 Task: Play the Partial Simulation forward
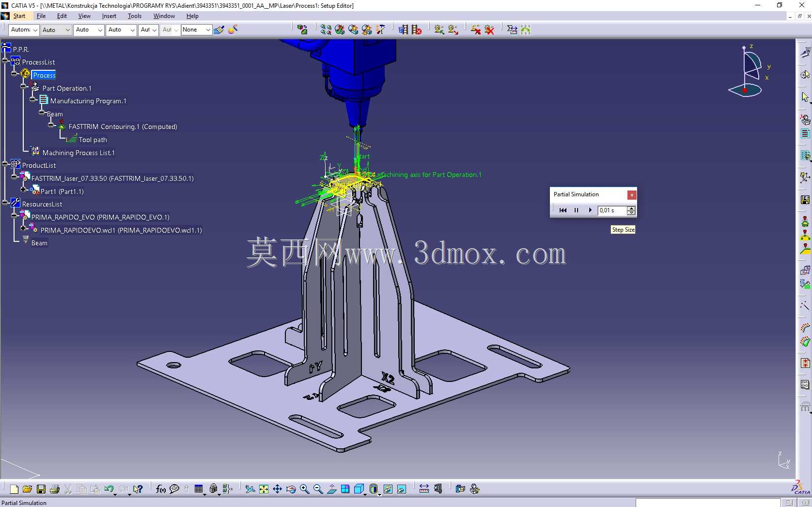590,210
